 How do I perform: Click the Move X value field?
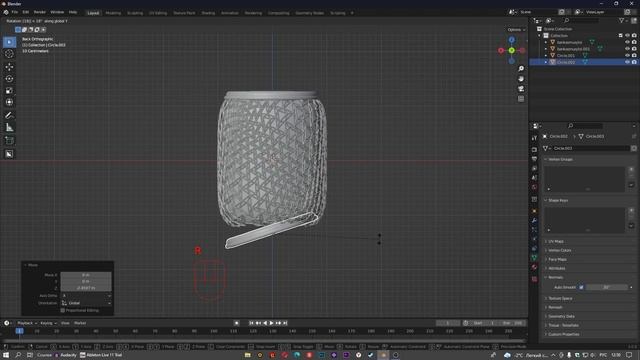click(x=86, y=275)
